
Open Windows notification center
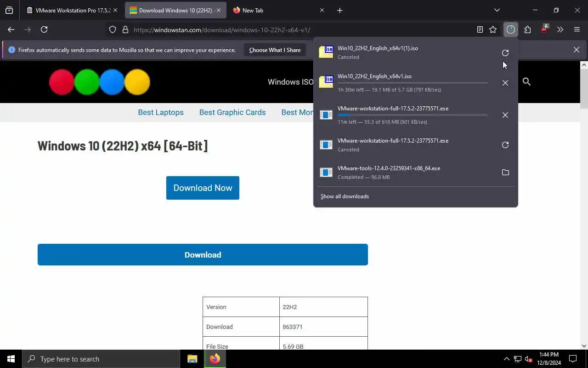[573, 359]
